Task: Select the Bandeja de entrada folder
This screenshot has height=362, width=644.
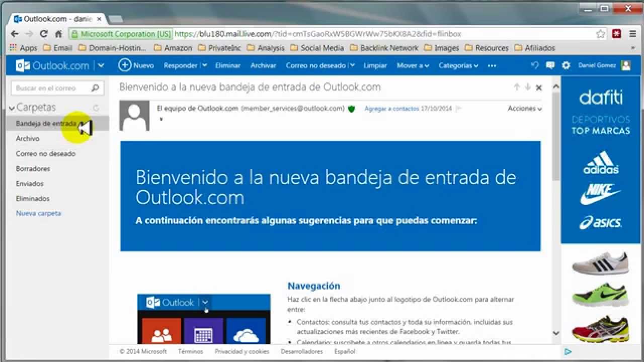Action: 57,123
